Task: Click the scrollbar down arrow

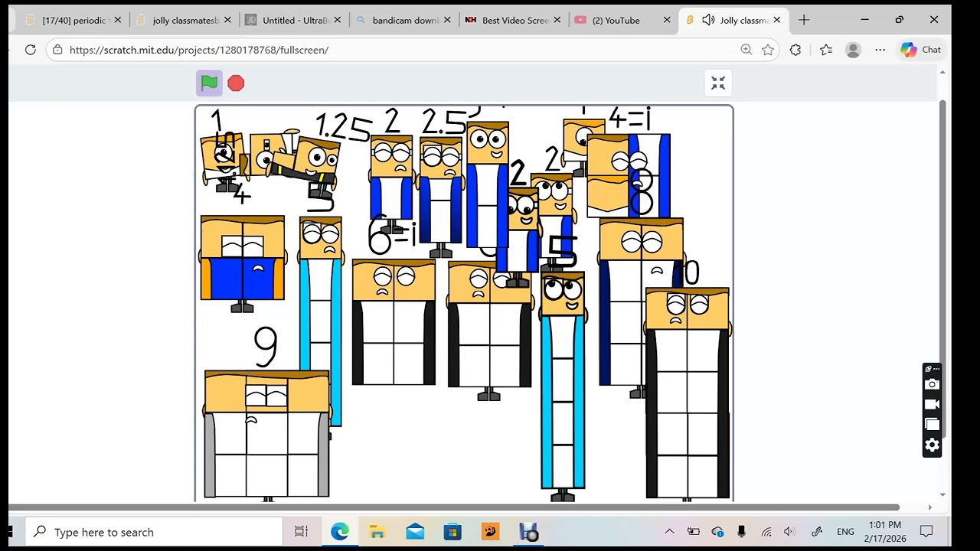Action: (942, 495)
